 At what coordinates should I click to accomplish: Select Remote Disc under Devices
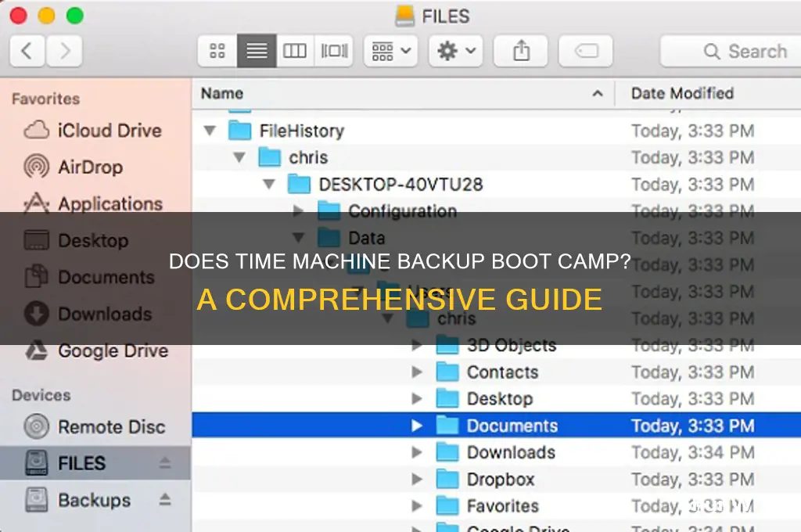pos(95,426)
